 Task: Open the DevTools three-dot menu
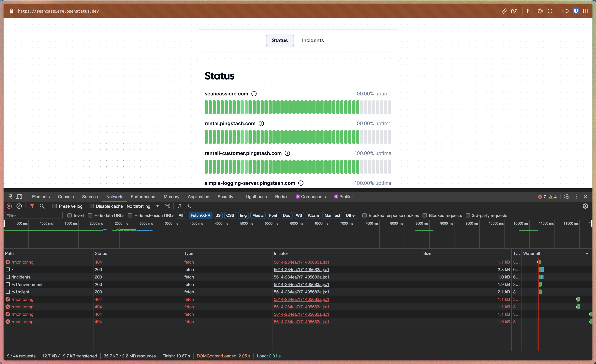[577, 197]
